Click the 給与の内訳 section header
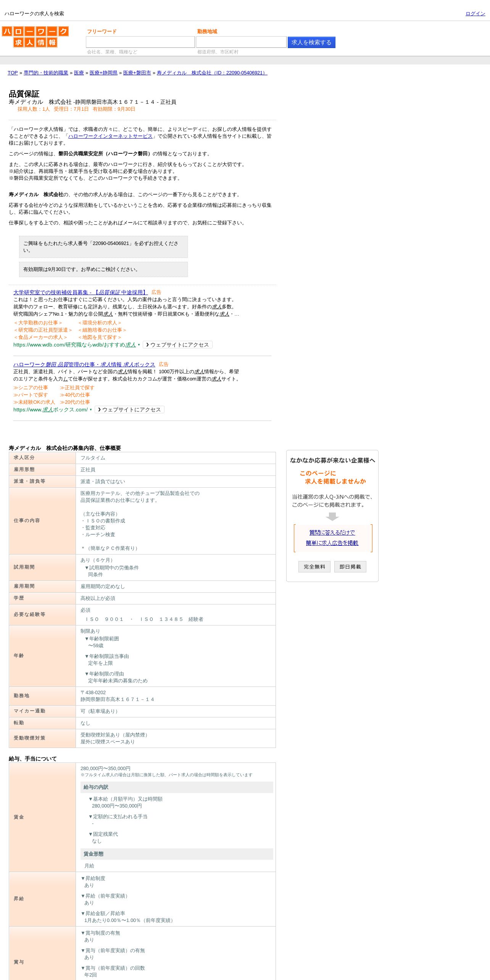 point(177,787)
